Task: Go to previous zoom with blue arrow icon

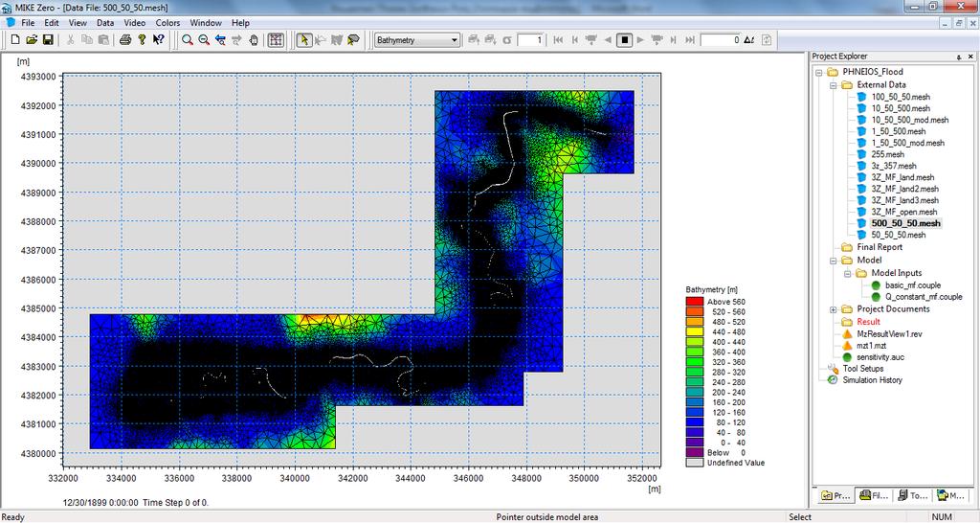Action: click(220, 40)
